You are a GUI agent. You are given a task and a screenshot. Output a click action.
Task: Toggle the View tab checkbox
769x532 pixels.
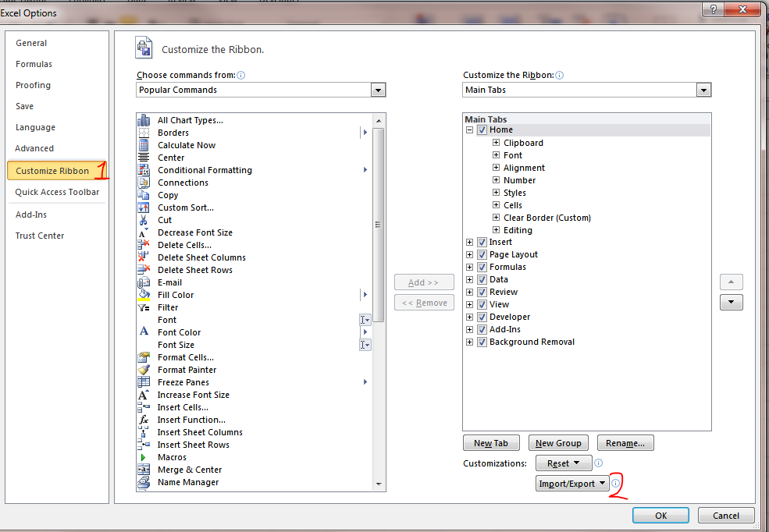[482, 305]
